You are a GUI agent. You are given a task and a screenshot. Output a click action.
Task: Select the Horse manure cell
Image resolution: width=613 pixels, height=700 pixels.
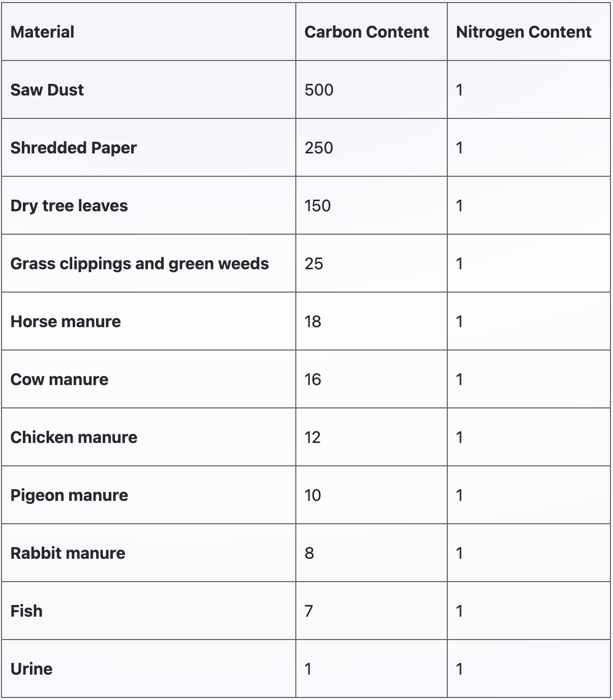[x=66, y=322]
